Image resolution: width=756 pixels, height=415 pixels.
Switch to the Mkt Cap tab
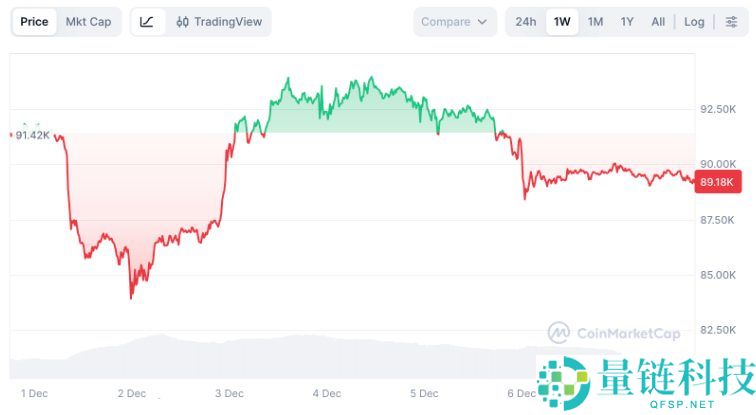88,22
